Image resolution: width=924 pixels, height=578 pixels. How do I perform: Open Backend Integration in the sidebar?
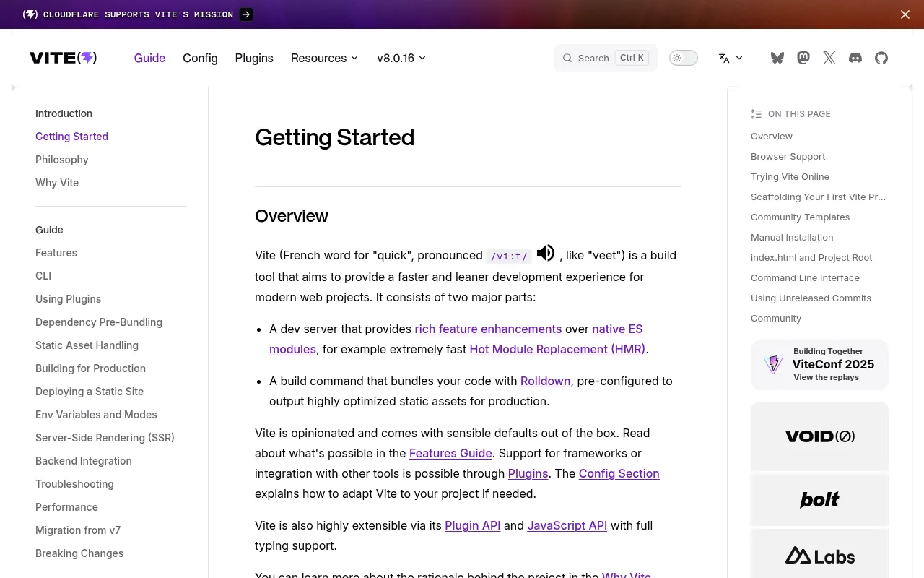pos(84,461)
